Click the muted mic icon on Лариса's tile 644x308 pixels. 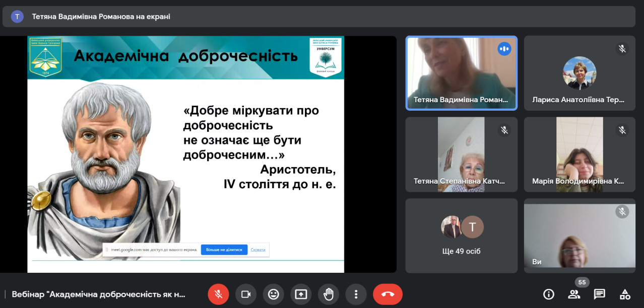622,49
